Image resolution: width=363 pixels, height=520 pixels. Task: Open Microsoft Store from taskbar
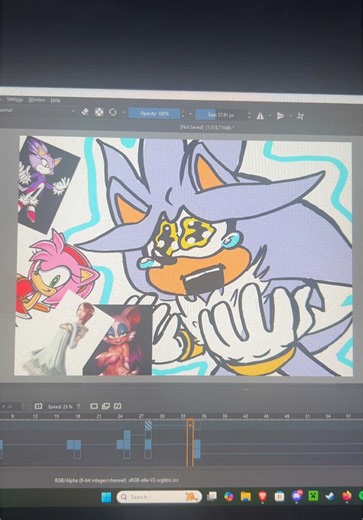tap(279, 497)
